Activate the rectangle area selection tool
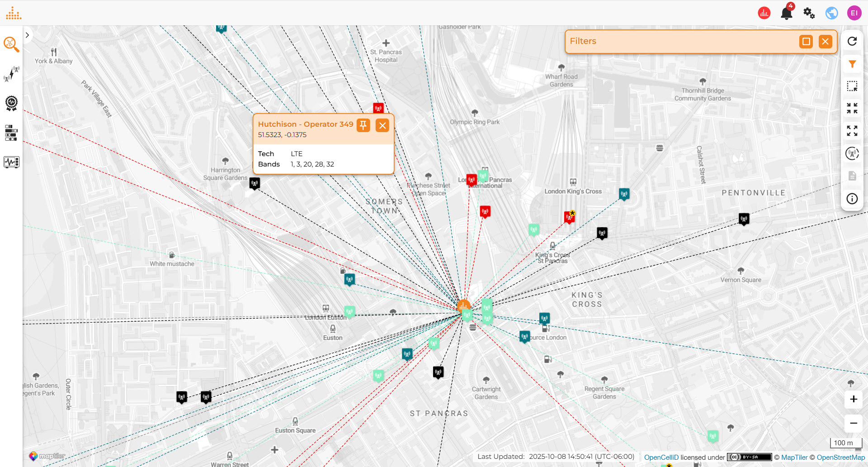Viewport: 868px width, 467px height. pyautogui.click(x=852, y=86)
